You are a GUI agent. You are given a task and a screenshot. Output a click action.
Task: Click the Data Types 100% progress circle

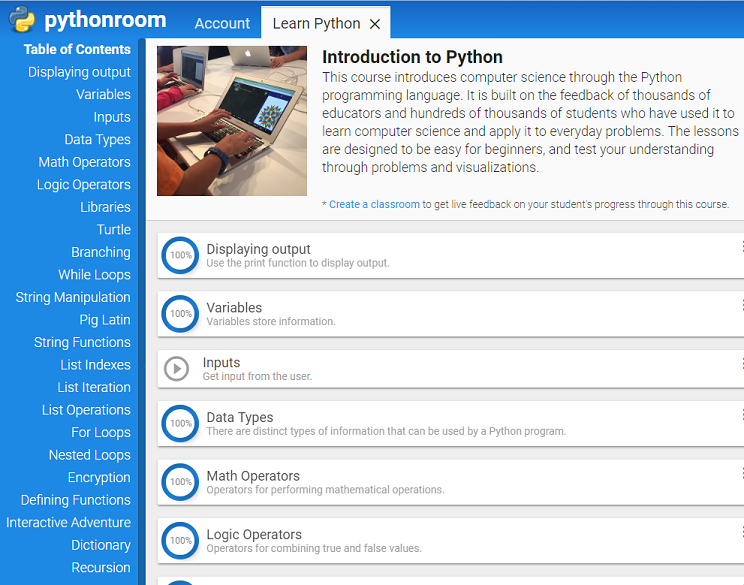[180, 423]
